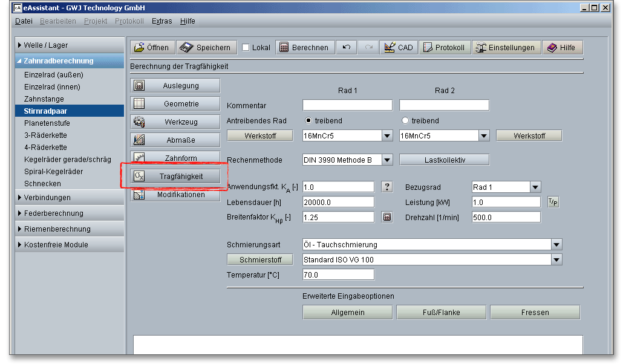
Task: Open the CAD export button
Action: coord(398,48)
